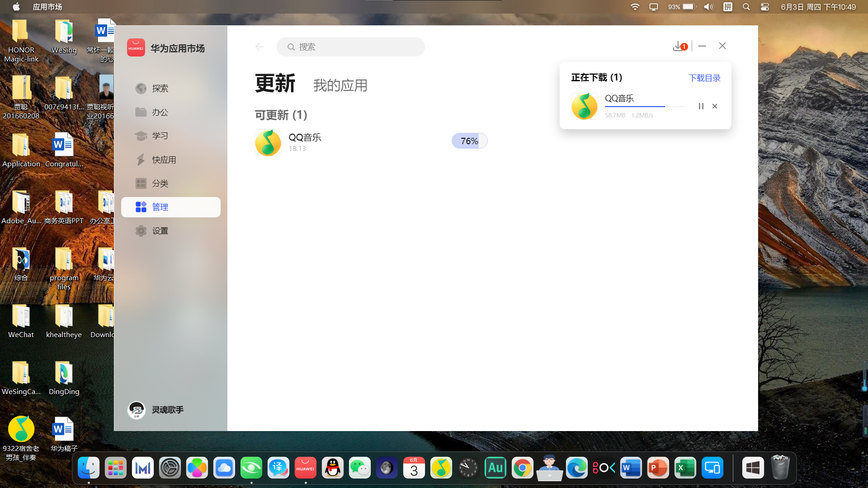Open 办公 category in sidebar
The height and width of the screenshot is (488, 868).
[171, 112]
